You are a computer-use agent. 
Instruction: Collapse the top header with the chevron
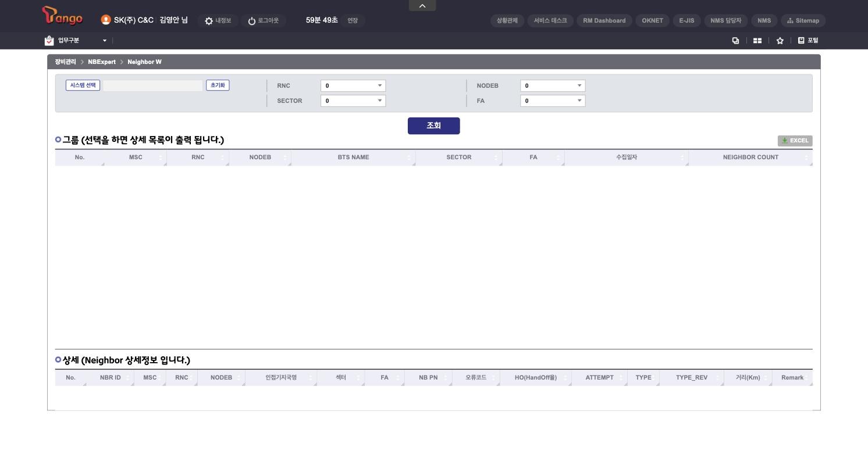pos(422,6)
